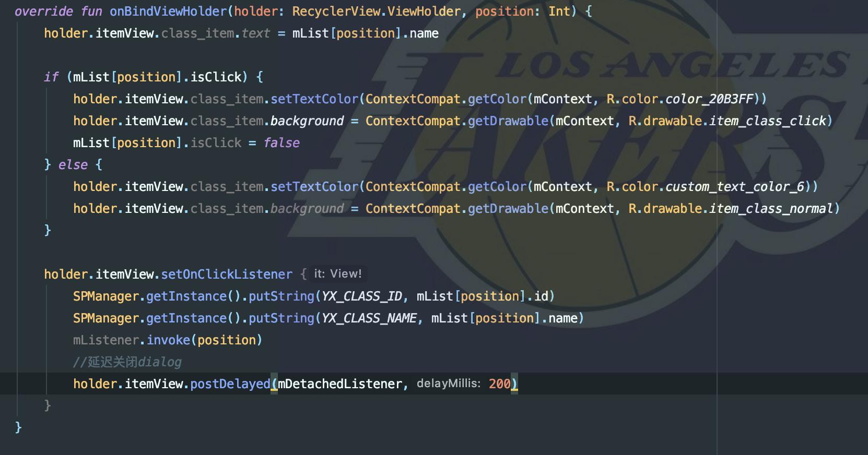Click item_class_click drawable reference
Viewport: 868px width, 455px height.
click(x=768, y=121)
